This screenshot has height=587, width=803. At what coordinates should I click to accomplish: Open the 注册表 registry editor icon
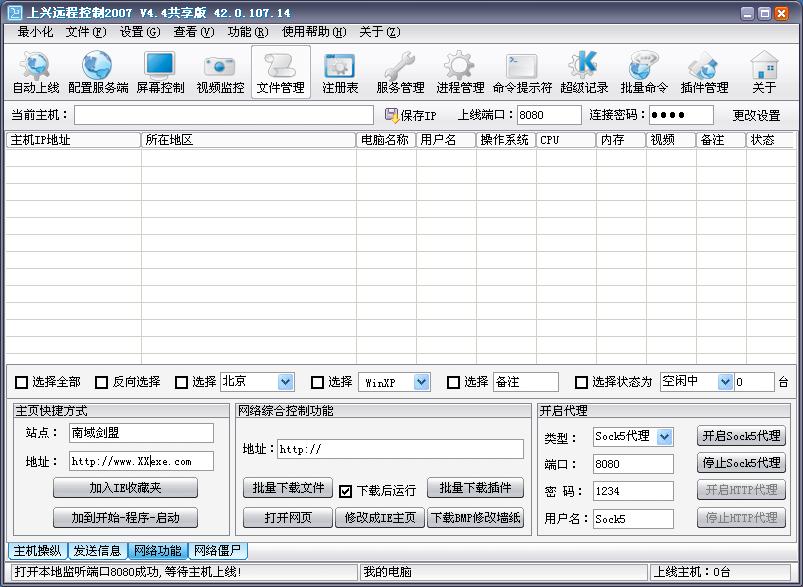(x=340, y=72)
